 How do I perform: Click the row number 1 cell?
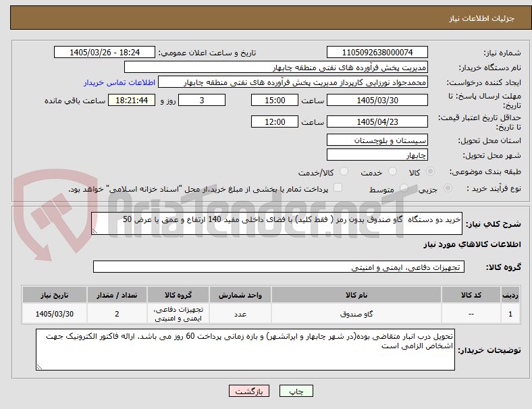510,314
